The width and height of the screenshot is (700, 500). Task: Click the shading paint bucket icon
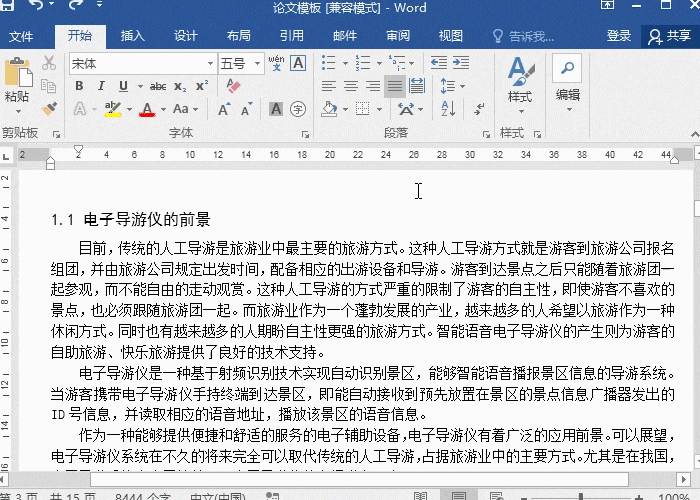pos(329,109)
